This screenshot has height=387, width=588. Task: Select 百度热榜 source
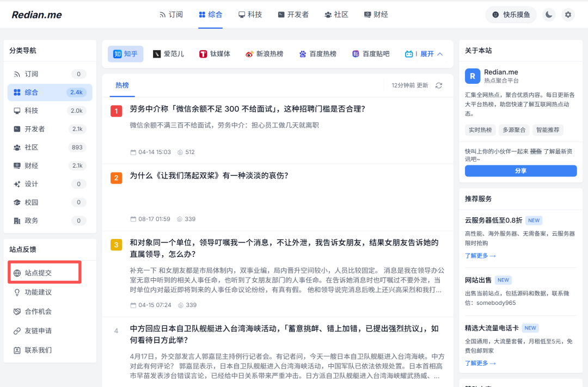pyautogui.click(x=317, y=54)
